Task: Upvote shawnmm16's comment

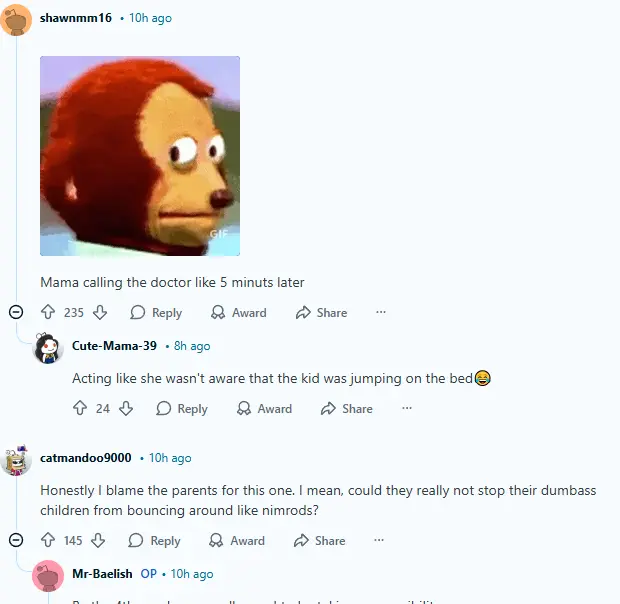Action: click(x=48, y=312)
